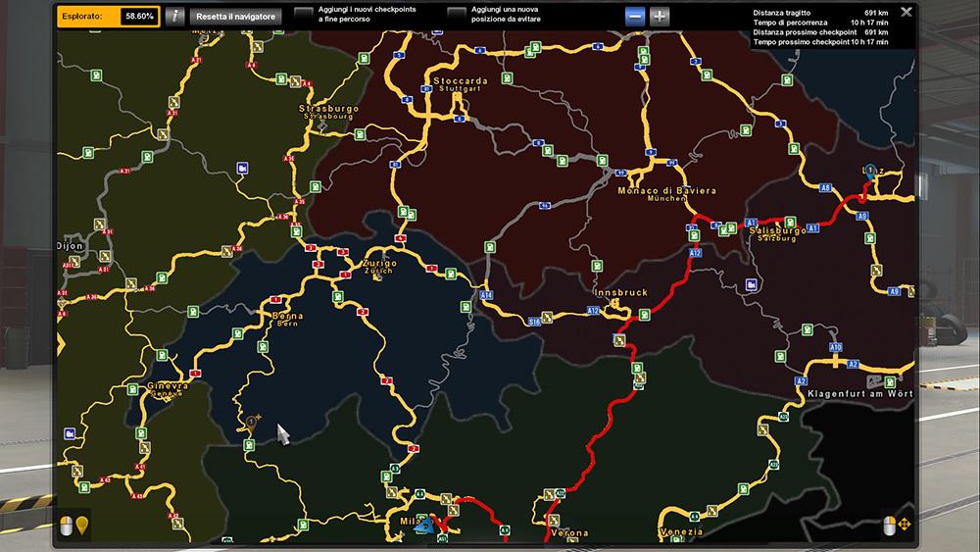Select the blue player truck arrow near Milano
The width and height of the screenshot is (980, 552).
click(423, 527)
